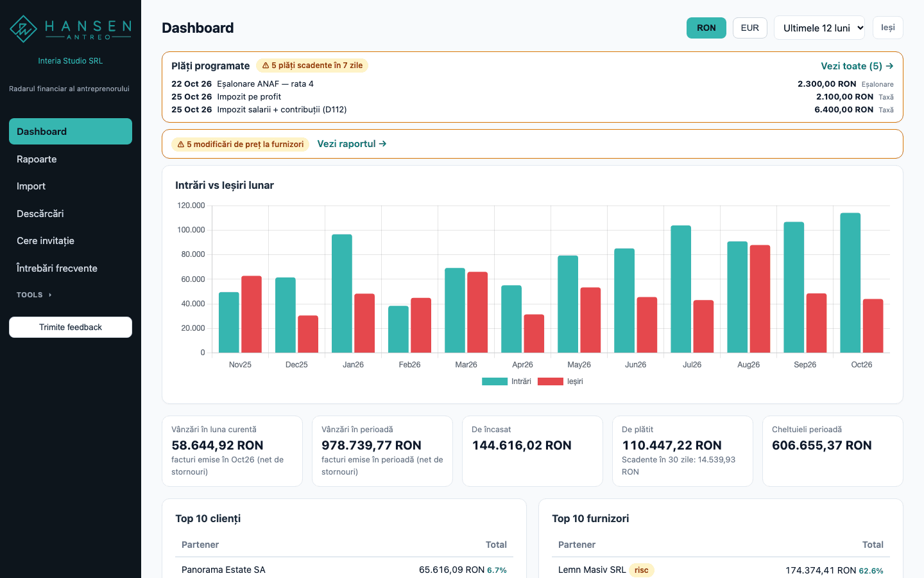Click the 5 modificări de preț la furnizori badge

click(x=240, y=144)
